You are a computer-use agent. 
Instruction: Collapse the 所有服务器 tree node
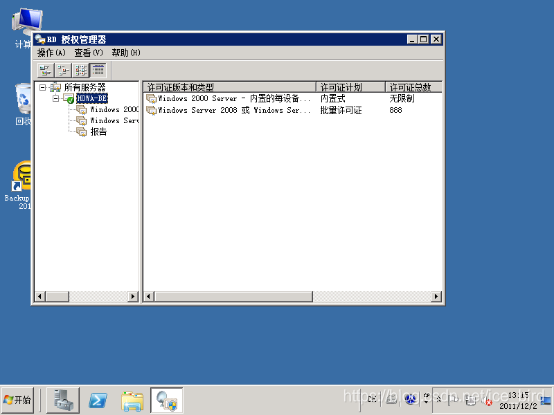43,87
